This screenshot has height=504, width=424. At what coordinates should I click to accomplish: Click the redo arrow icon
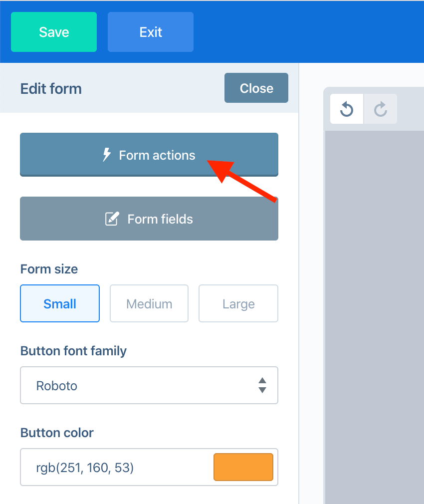[x=381, y=109]
